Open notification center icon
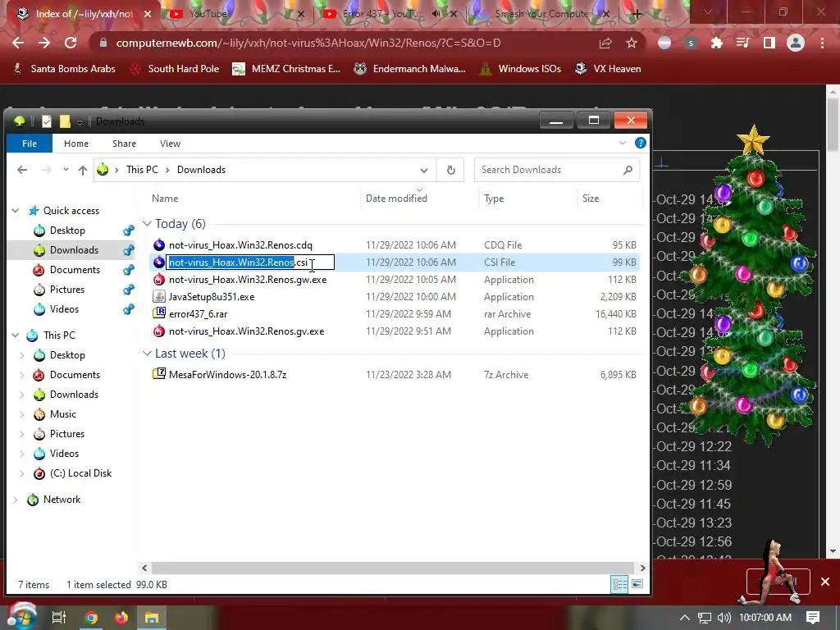The width and height of the screenshot is (840, 630). click(x=813, y=618)
